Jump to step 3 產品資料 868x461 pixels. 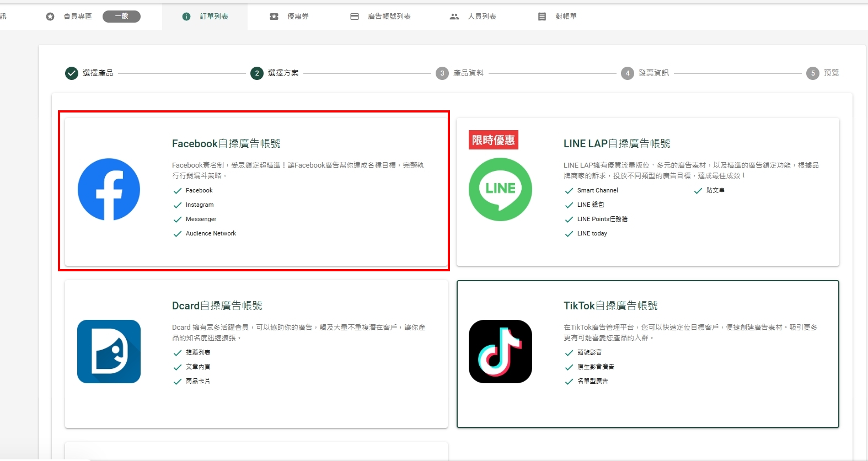point(460,73)
